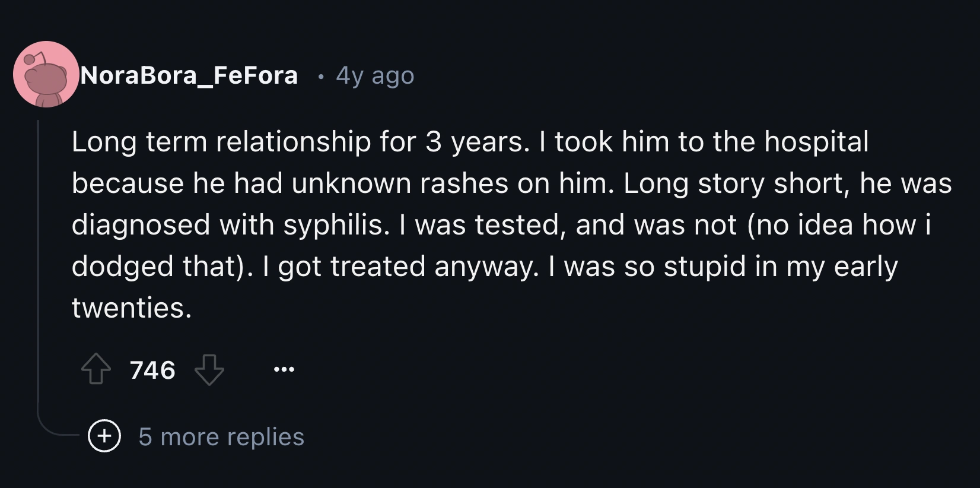Open the comment overflow menu via the ellipsis
The image size is (980, 488).
[283, 369]
